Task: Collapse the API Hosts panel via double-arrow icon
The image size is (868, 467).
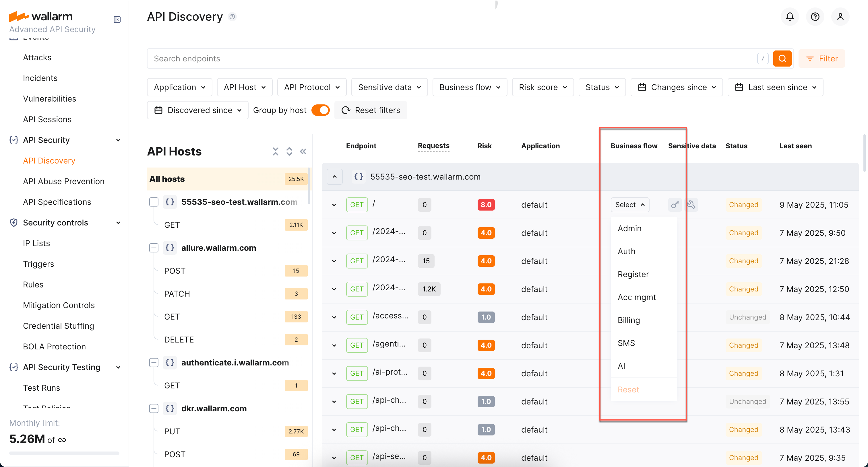Action: tap(303, 151)
